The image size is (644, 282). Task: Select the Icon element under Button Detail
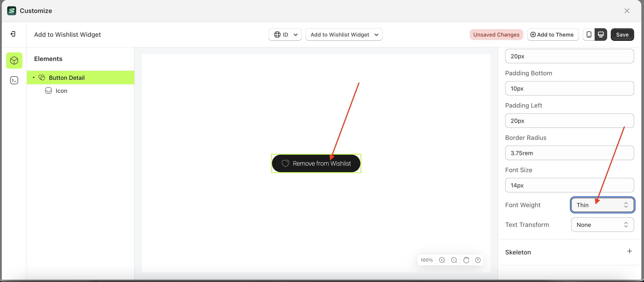click(x=61, y=91)
